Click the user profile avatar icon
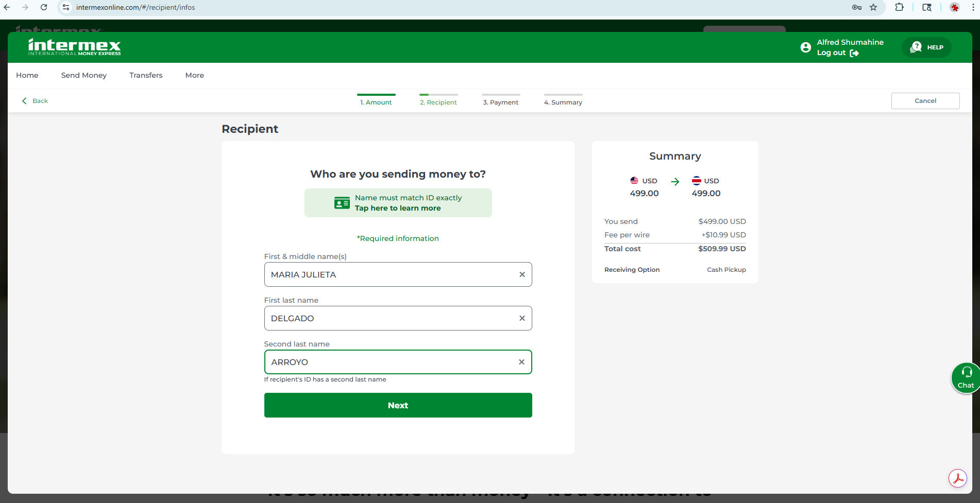This screenshot has height=503, width=980. click(x=805, y=47)
